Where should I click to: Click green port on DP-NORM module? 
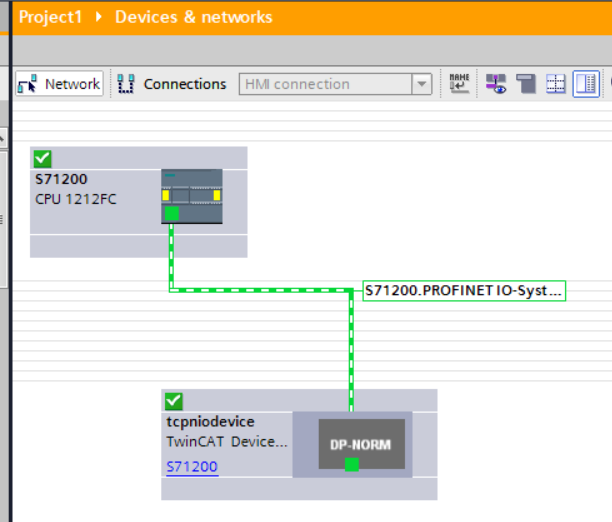(x=352, y=465)
